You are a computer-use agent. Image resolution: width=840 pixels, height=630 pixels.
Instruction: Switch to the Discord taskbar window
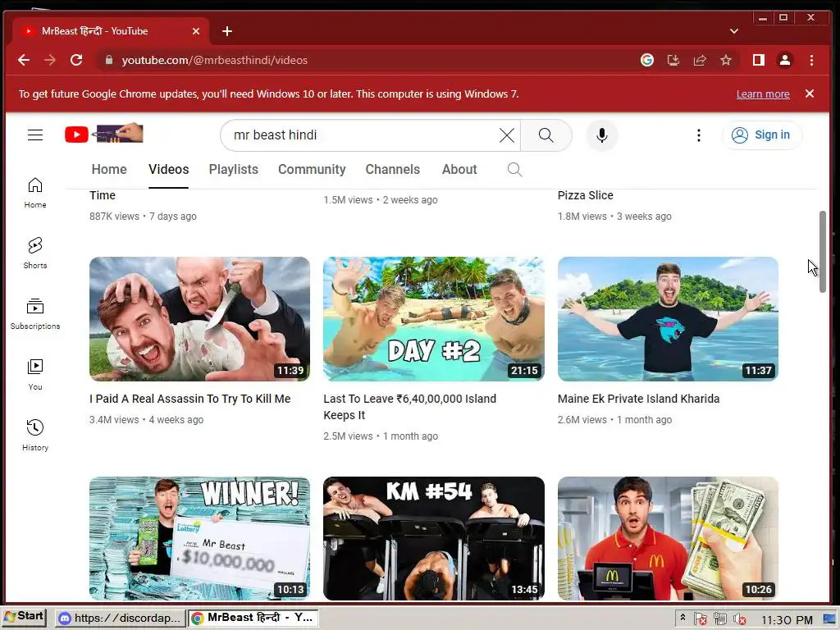[x=120, y=619]
